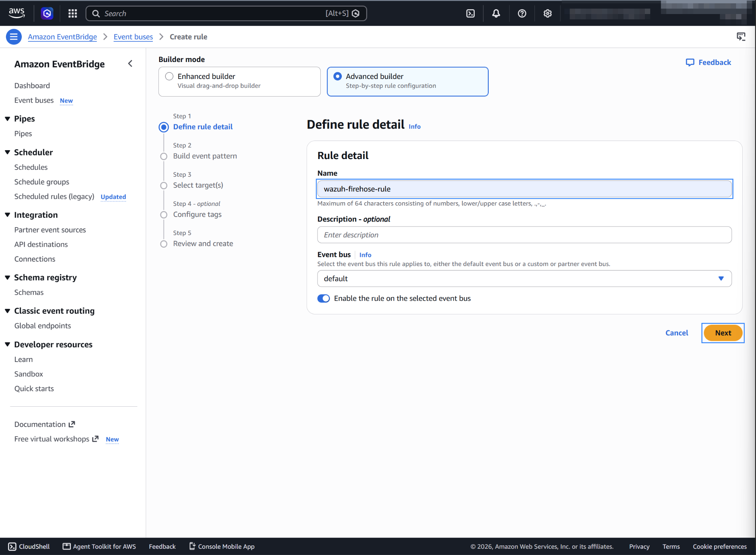Viewport: 756px width, 555px height.
Task: Open Schedules in the sidebar
Action: coord(31,167)
